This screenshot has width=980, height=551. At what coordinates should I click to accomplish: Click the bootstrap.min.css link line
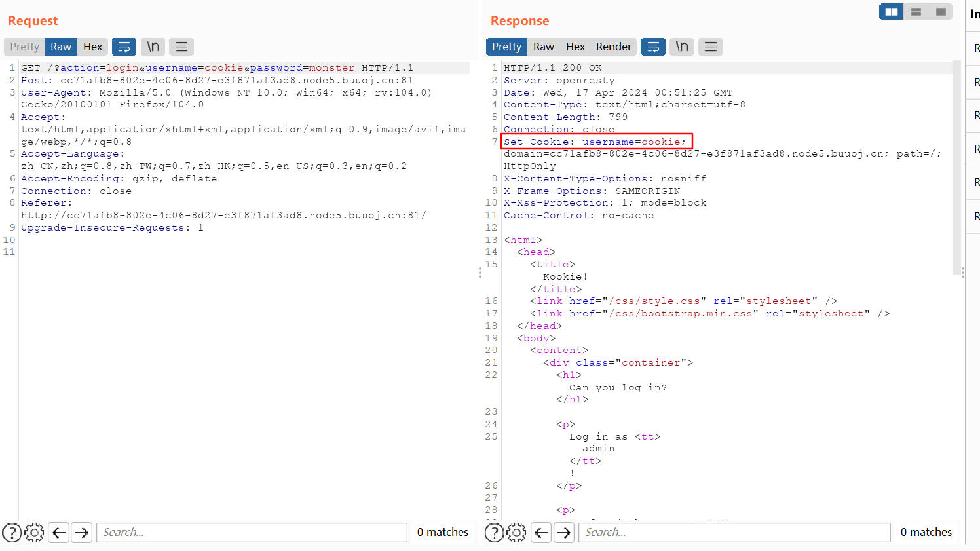click(709, 313)
